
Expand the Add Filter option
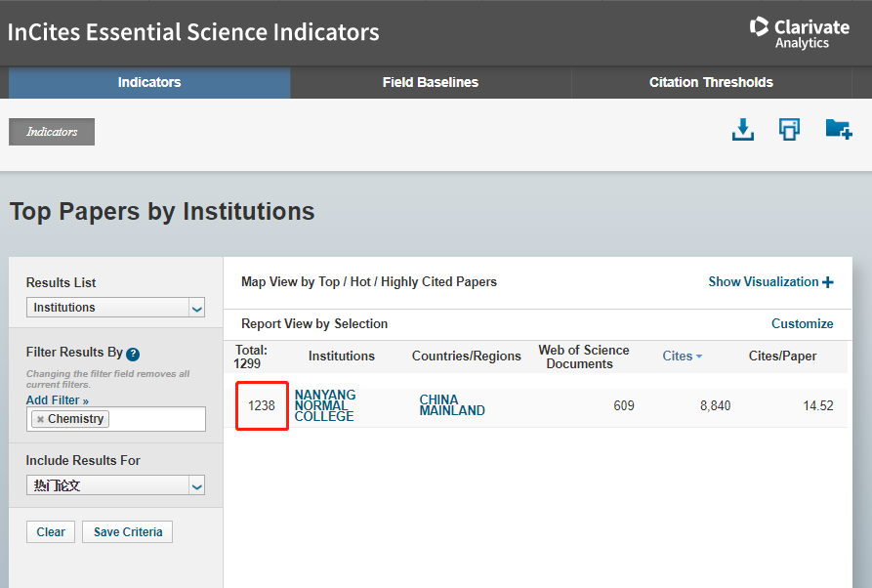(57, 400)
